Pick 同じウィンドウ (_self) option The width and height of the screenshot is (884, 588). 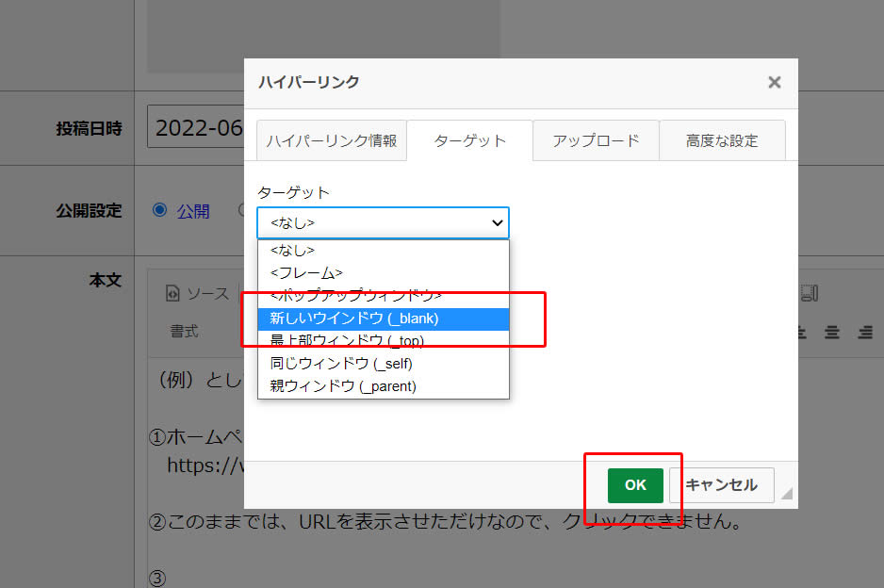pos(383,363)
